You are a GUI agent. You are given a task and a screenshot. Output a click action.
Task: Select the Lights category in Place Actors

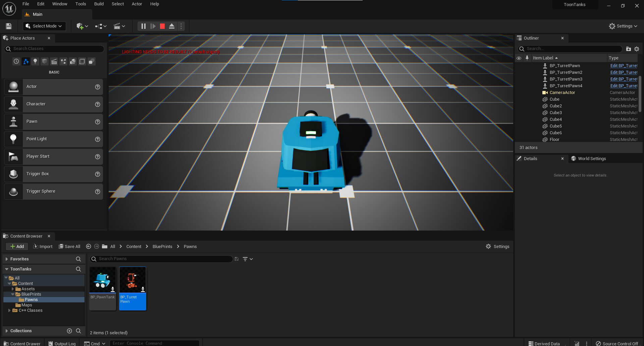(x=35, y=61)
